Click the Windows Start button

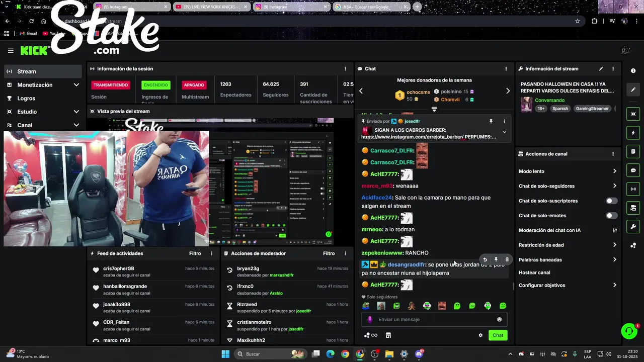pos(225,354)
